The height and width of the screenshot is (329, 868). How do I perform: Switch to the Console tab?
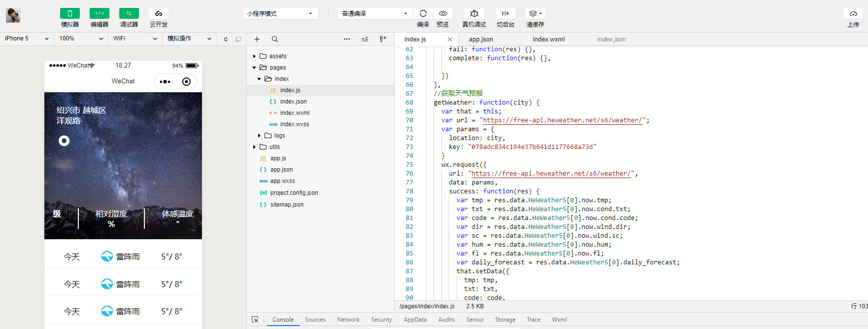(283, 320)
